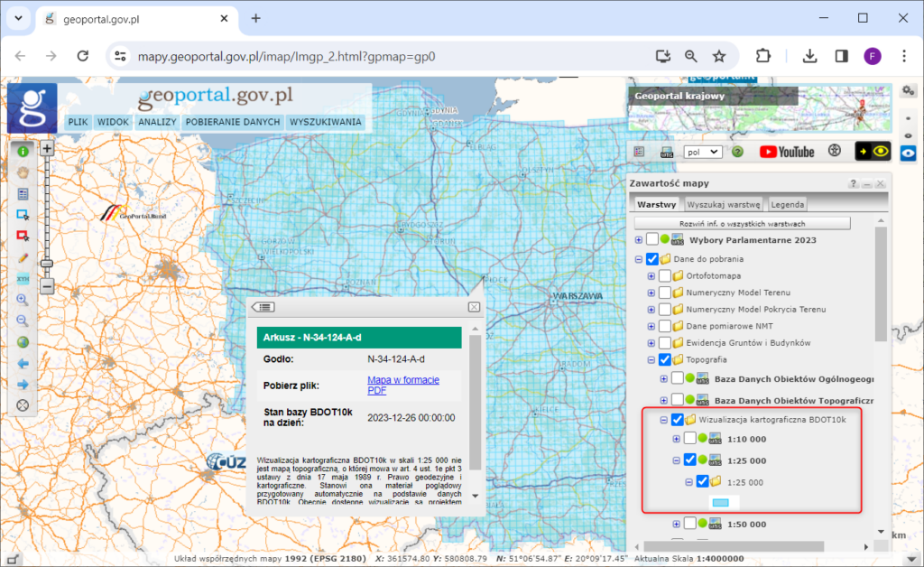The height and width of the screenshot is (567, 924).
Task: Expand the Ortofotomapa layer group
Action: tap(650, 278)
